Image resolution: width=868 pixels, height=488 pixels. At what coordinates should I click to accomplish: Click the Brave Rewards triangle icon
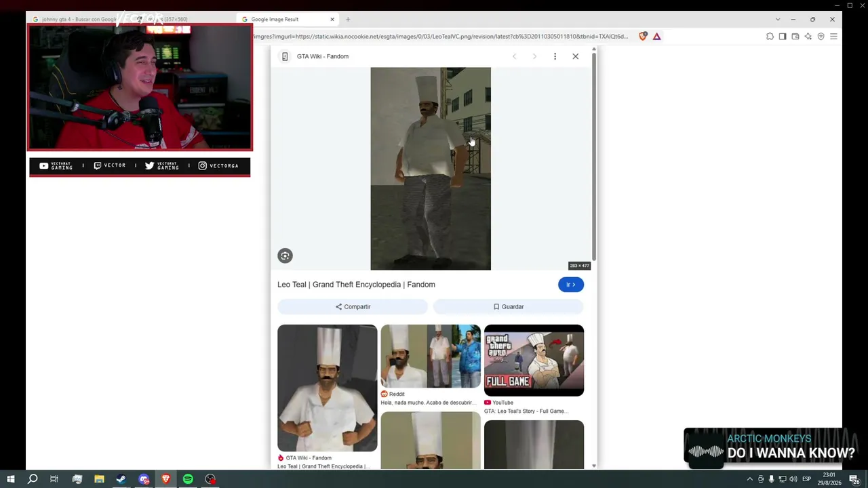[x=656, y=37]
